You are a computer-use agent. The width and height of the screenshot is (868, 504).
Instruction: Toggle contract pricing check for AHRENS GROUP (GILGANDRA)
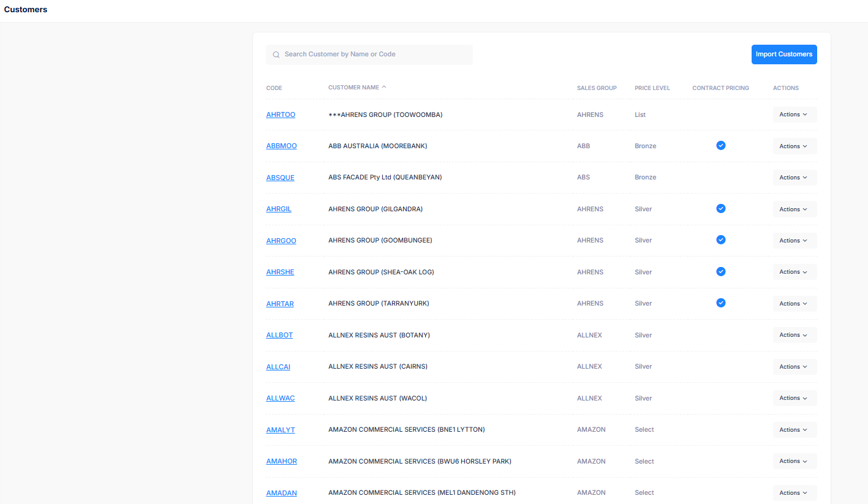(721, 208)
